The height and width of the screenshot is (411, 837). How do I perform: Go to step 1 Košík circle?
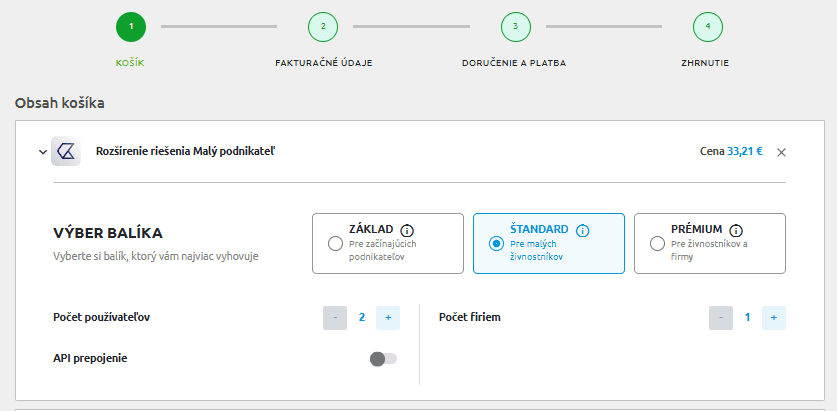[x=131, y=27]
